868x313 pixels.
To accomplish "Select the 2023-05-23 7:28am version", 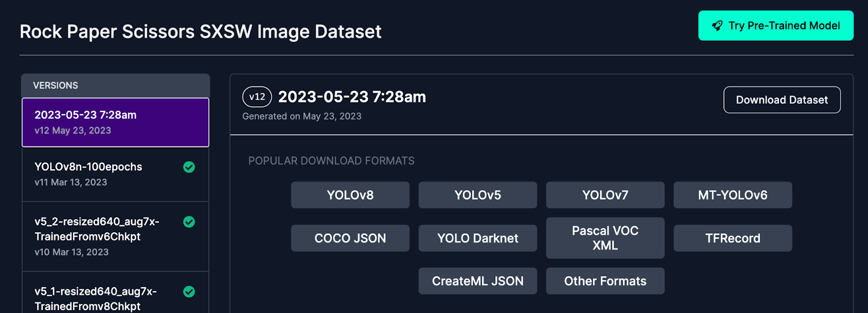I will pos(115,122).
